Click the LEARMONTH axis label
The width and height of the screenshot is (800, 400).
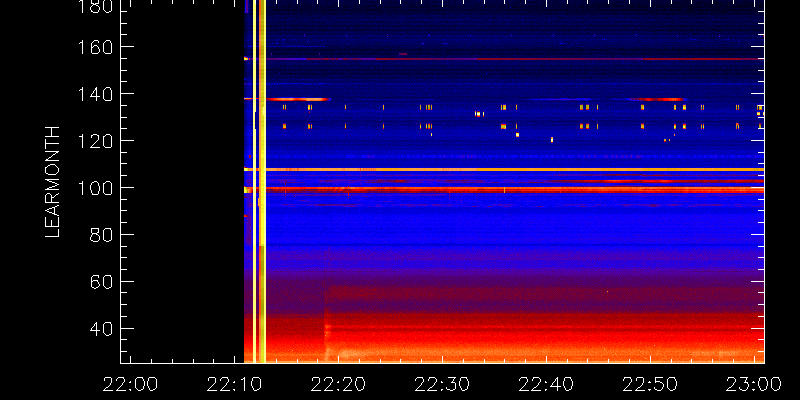point(53,182)
